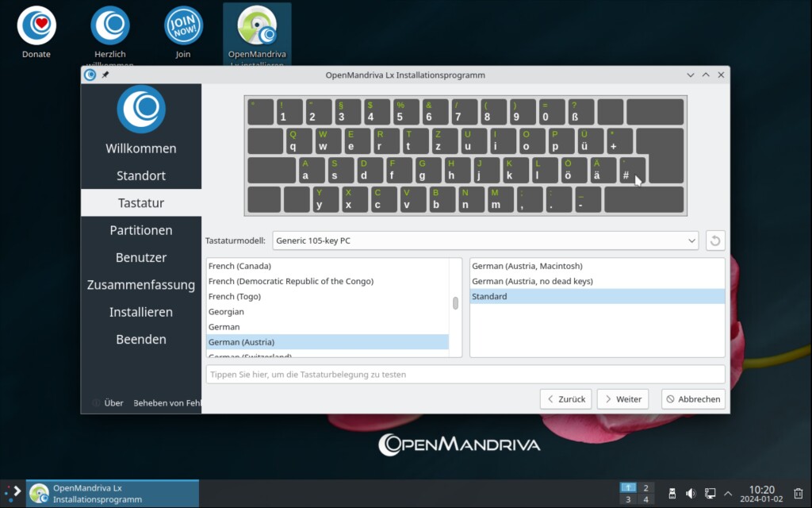This screenshot has height=508, width=812.
Task: Open the Tastaturmodell dropdown
Action: pyautogui.click(x=485, y=241)
